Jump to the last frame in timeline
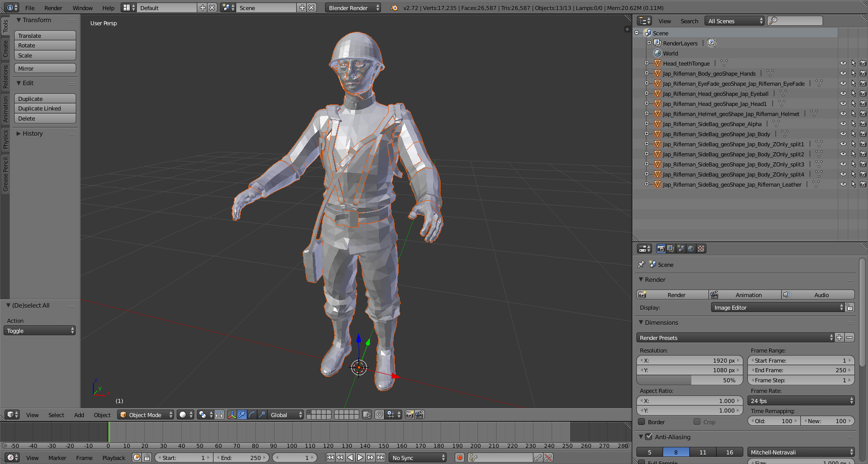The height and width of the screenshot is (464, 868). coord(381,457)
